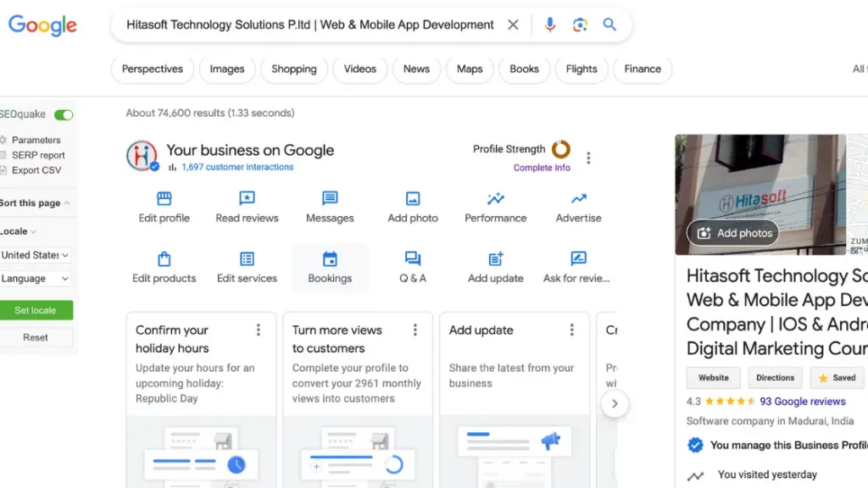Viewport: 868px width, 488px height.
Task: Open the Read reviews icon
Action: tap(247, 198)
